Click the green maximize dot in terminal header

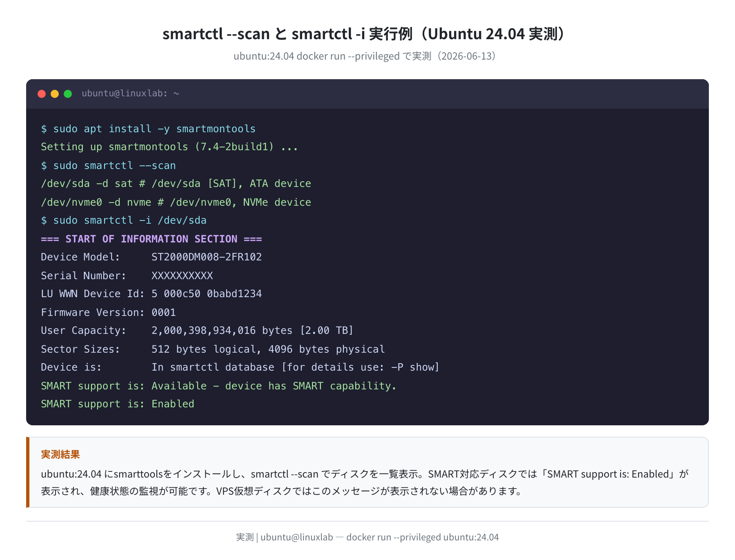68,94
